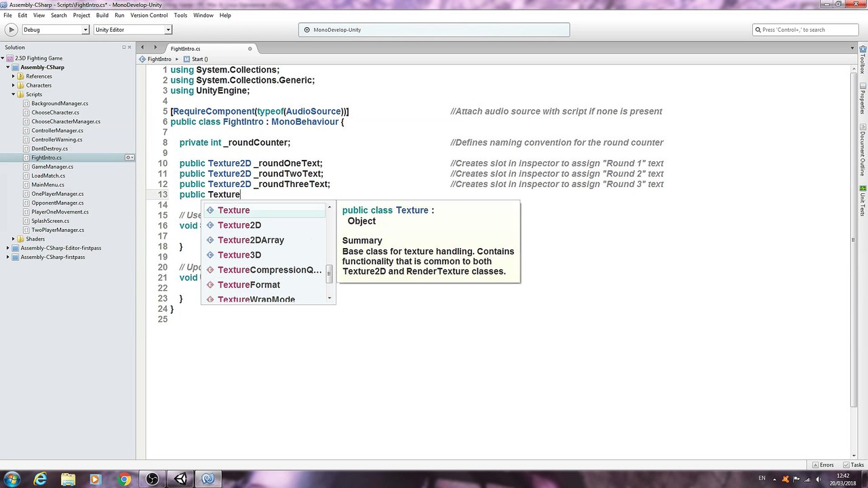The image size is (868, 488).
Task: Expand Assembly-CSharp-firstpass project
Action: coord(8,257)
